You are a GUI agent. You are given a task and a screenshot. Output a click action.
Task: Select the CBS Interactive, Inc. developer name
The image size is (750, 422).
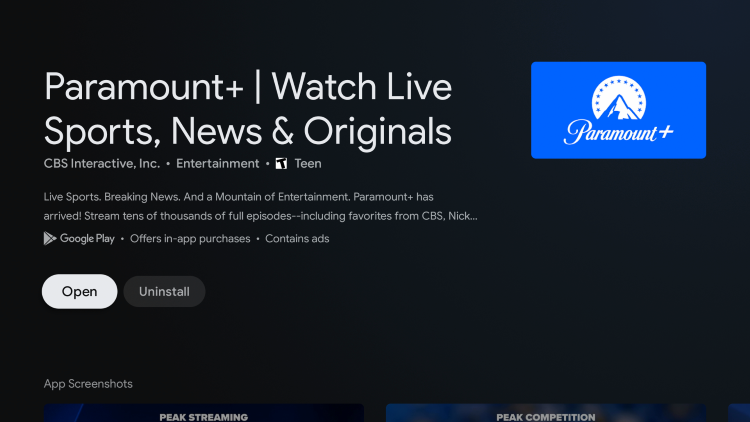coord(102,164)
